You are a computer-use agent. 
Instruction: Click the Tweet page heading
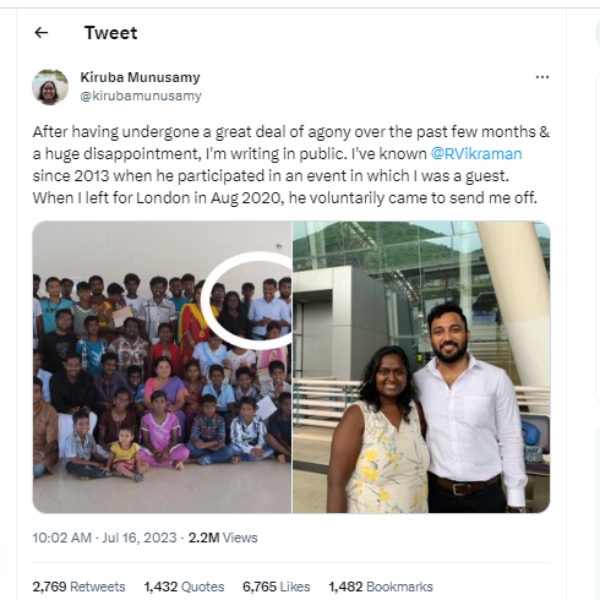tap(110, 33)
